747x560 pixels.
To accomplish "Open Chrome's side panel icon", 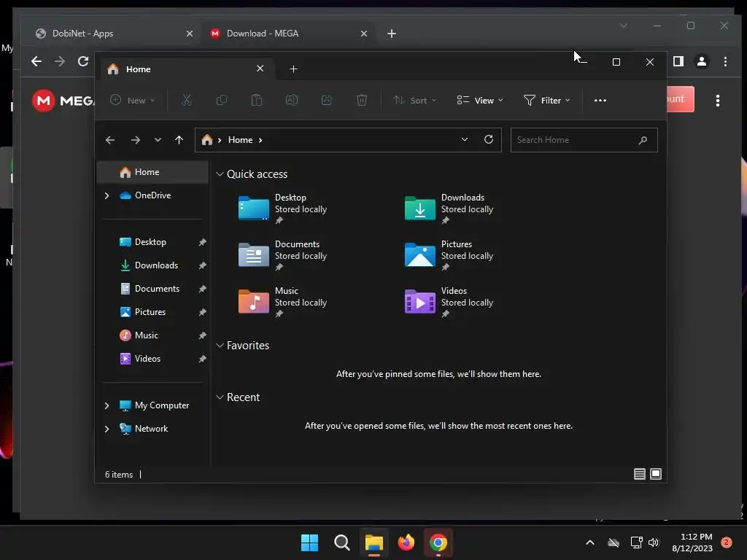I will tap(678, 61).
